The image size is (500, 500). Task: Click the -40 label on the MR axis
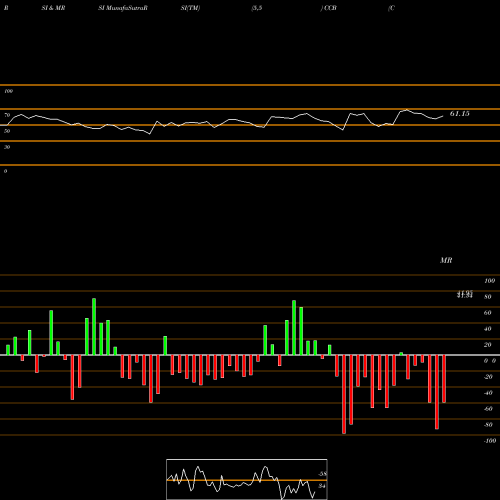488,393
